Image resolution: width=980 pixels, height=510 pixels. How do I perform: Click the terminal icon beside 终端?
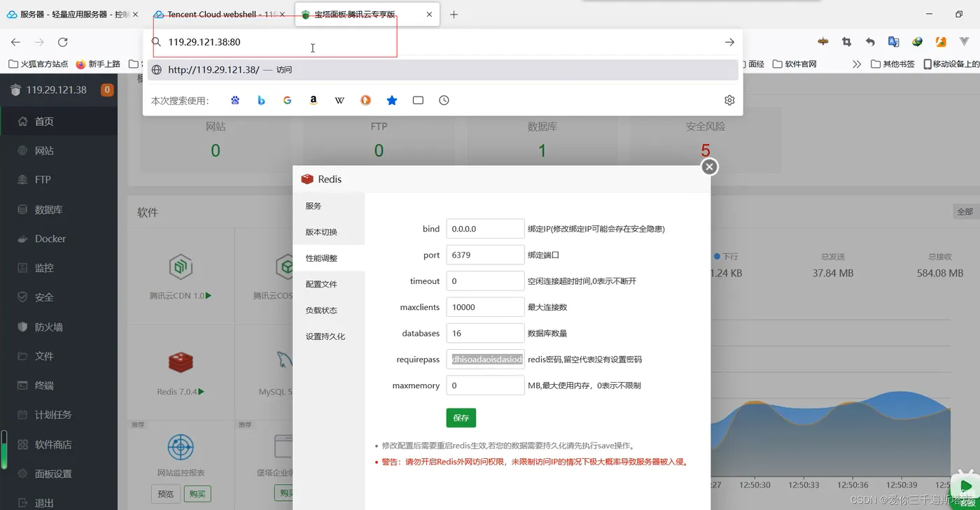(22, 385)
